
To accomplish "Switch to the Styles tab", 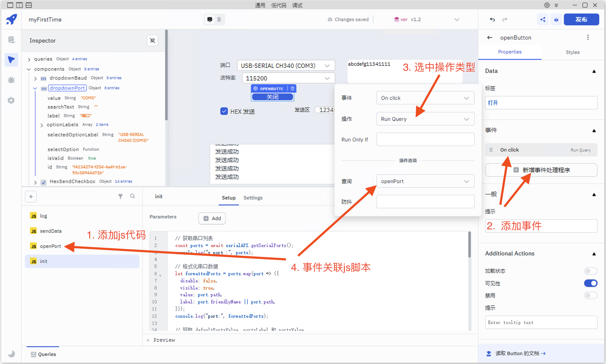I will pos(572,52).
